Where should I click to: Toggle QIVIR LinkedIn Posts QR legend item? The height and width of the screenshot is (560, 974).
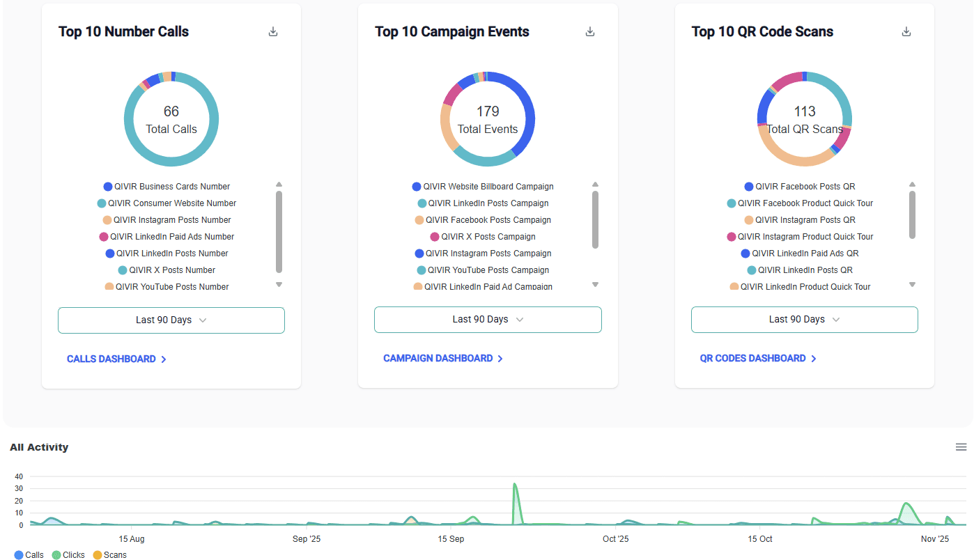[x=800, y=270]
